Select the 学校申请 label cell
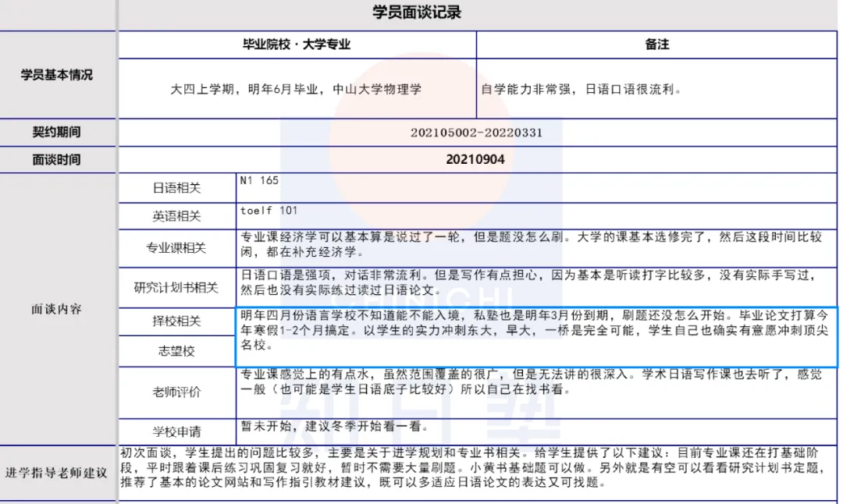843x504 pixels. 177,432
